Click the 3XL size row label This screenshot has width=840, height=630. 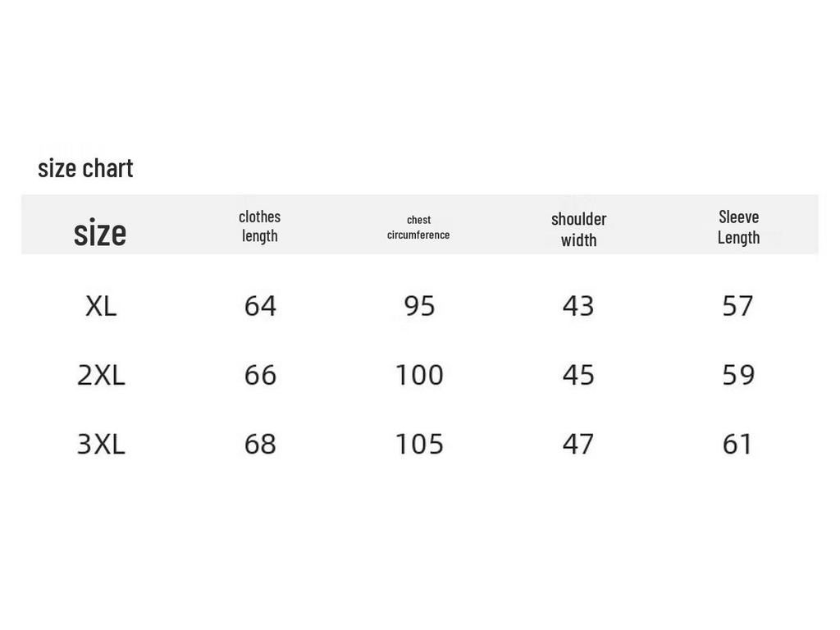(x=101, y=444)
